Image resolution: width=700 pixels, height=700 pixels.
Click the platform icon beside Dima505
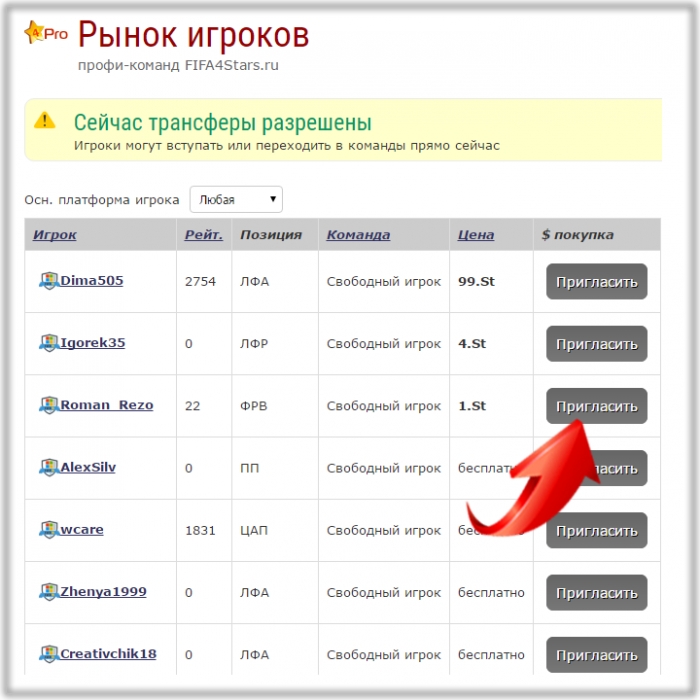[48, 281]
